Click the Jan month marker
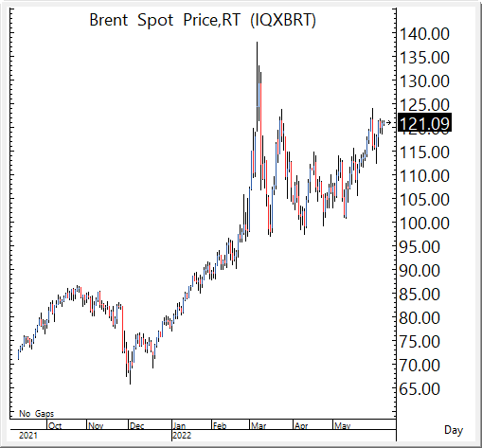 [x=179, y=425]
